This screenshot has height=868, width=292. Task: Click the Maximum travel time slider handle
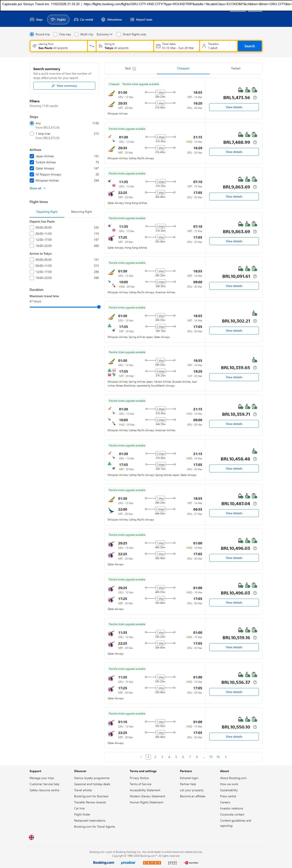pyautogui.click(x=99, y=307)
